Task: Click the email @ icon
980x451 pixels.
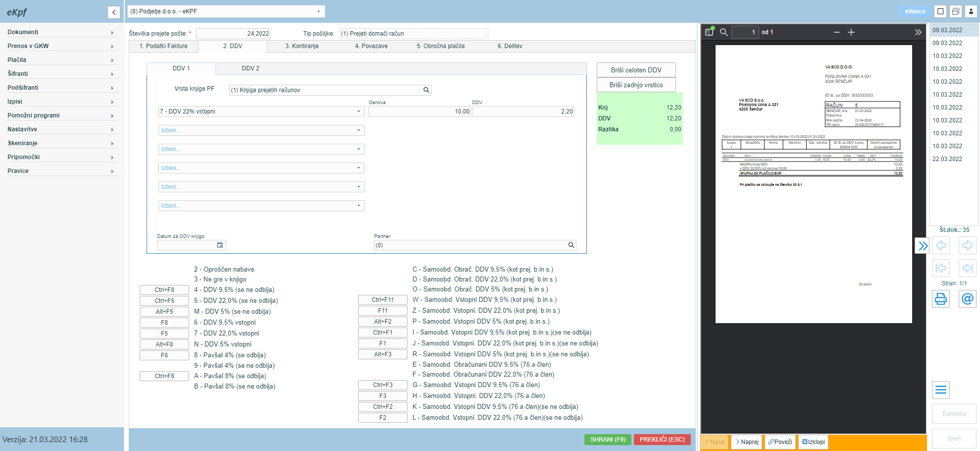Action: [967, 299]
